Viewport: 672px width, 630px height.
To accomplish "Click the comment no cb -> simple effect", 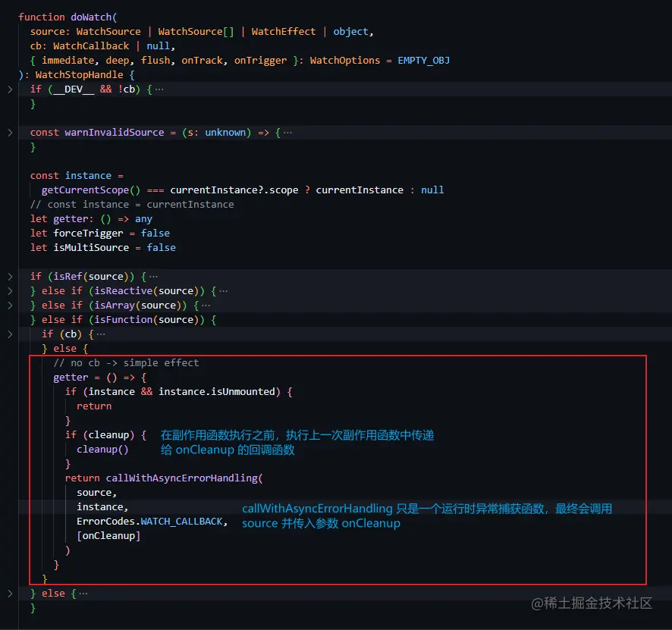I will 126,362.
